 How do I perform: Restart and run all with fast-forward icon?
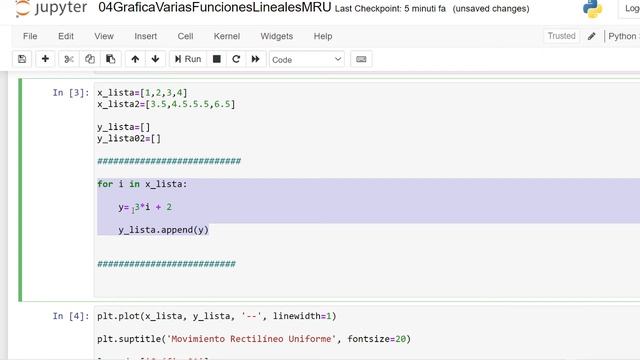tap(256, 59)
